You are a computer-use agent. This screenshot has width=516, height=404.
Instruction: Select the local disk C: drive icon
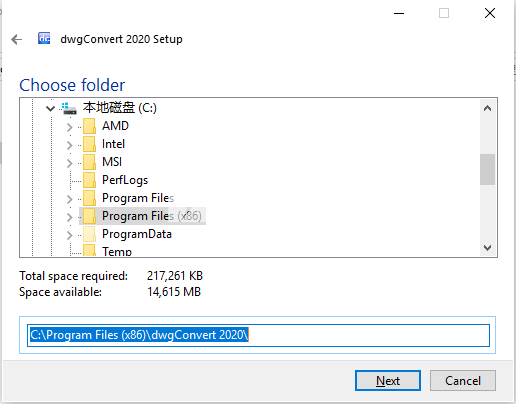(69, 108)
